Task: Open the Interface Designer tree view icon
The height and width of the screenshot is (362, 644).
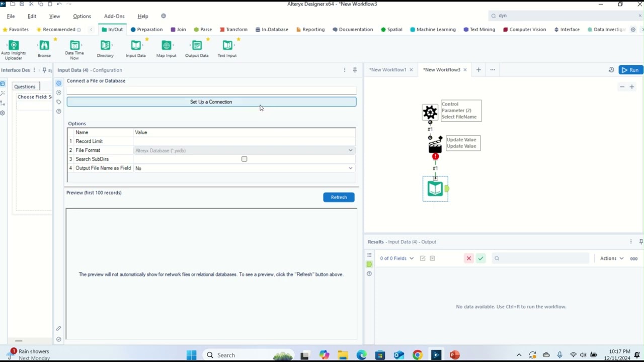Action: coord(3,103)
